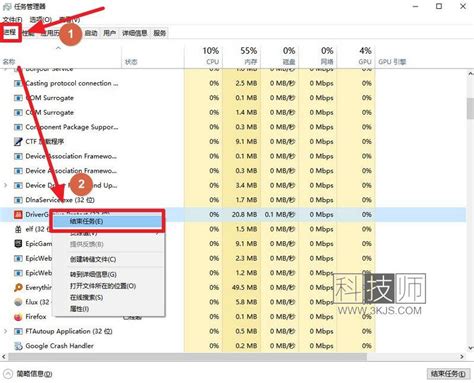Select 属性(I) in the context menu
This screenshot has height=383, width=474.
[x=79, y=309]
